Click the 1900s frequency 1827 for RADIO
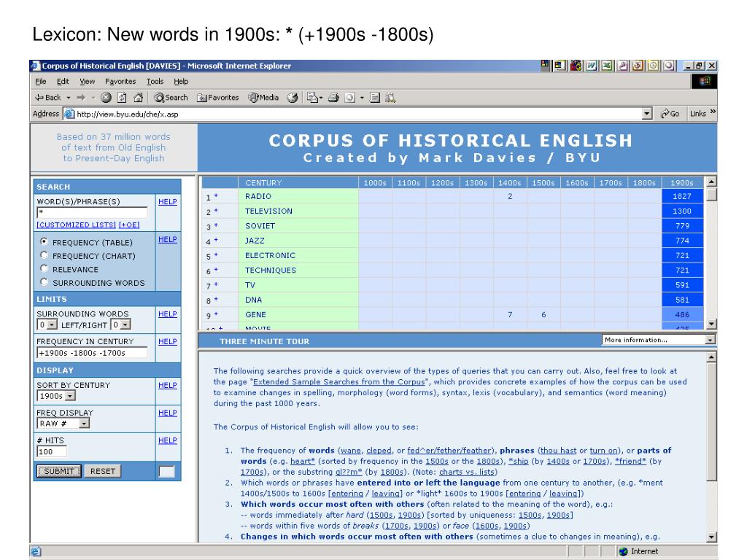Screen dimensions: 747x560 pyautogui.click(x=682, y=196)
